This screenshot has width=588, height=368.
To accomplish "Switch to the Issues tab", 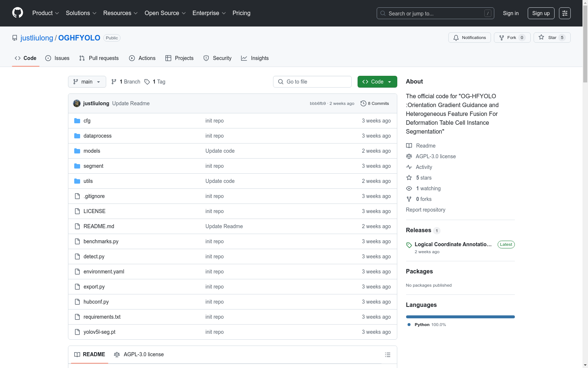I will pyautogui.click(x=57, y=58).
